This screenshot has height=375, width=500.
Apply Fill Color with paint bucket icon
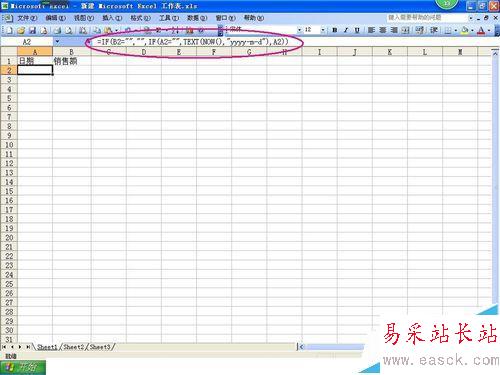point(465,30)
